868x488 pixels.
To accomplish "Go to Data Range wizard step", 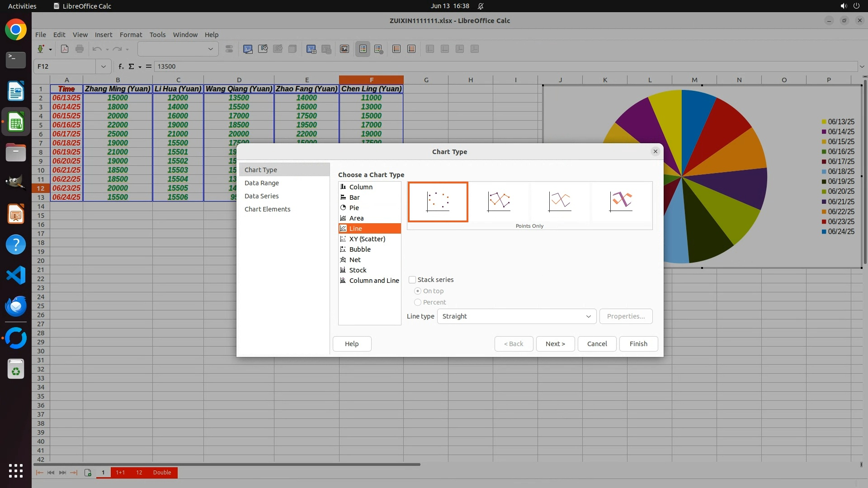I will click(x=262, y=183).
